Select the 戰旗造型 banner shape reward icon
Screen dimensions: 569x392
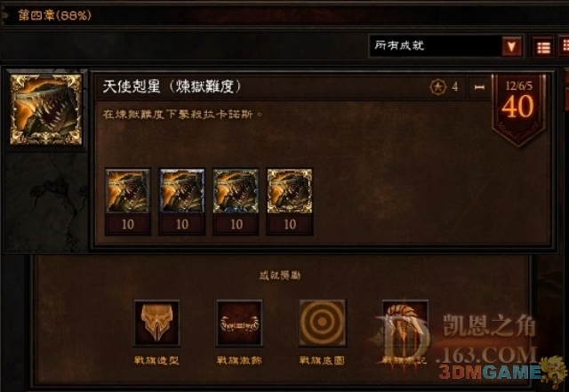[156, 323]
